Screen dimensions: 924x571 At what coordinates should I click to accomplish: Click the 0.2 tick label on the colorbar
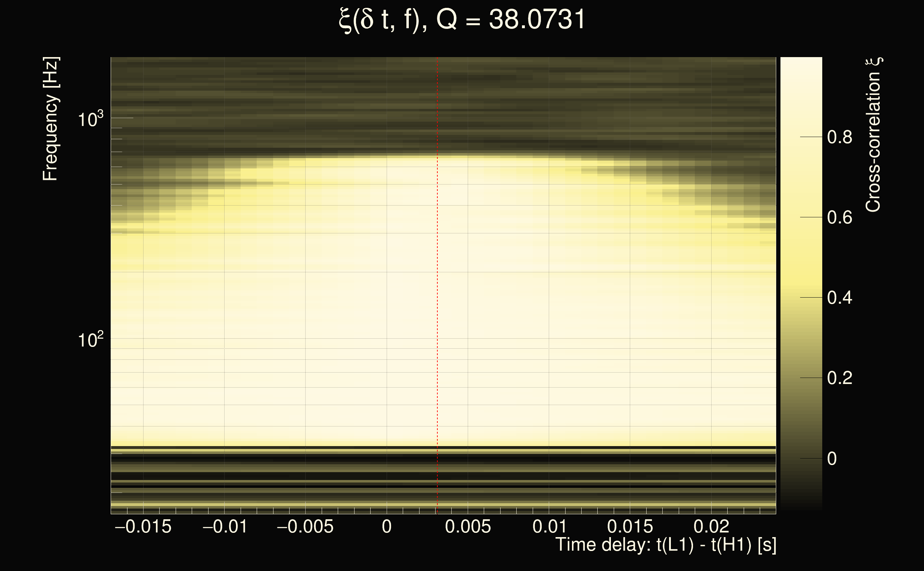tap(839, 378)
